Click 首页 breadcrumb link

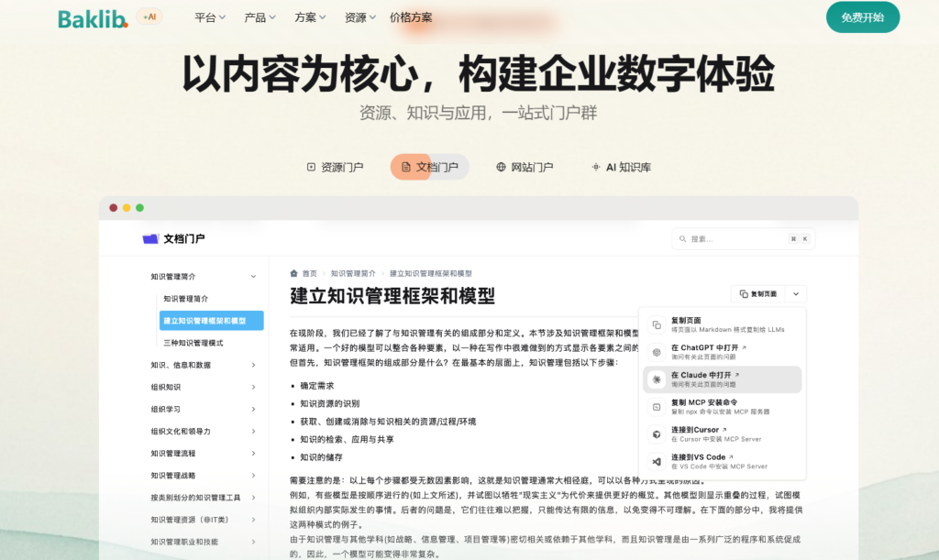click(310, 273)
